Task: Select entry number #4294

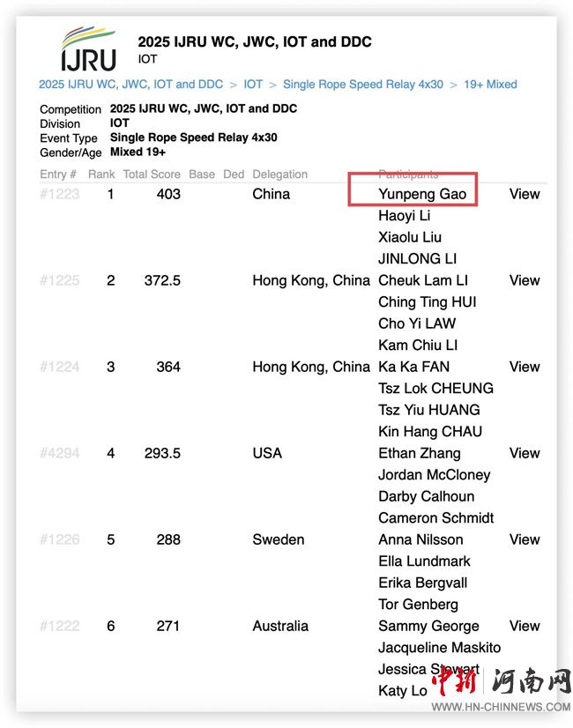Action: click(x=59, y=453)
